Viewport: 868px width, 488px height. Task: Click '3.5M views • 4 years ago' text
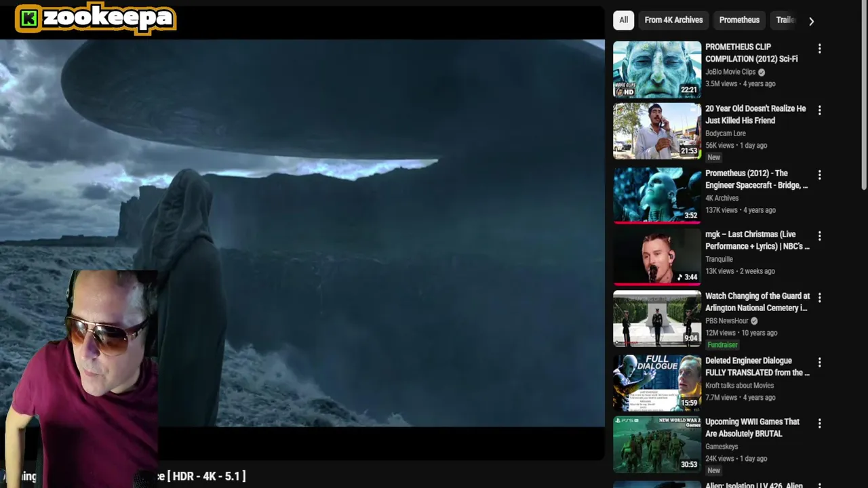pyautogui.click(x=740, y=84)
